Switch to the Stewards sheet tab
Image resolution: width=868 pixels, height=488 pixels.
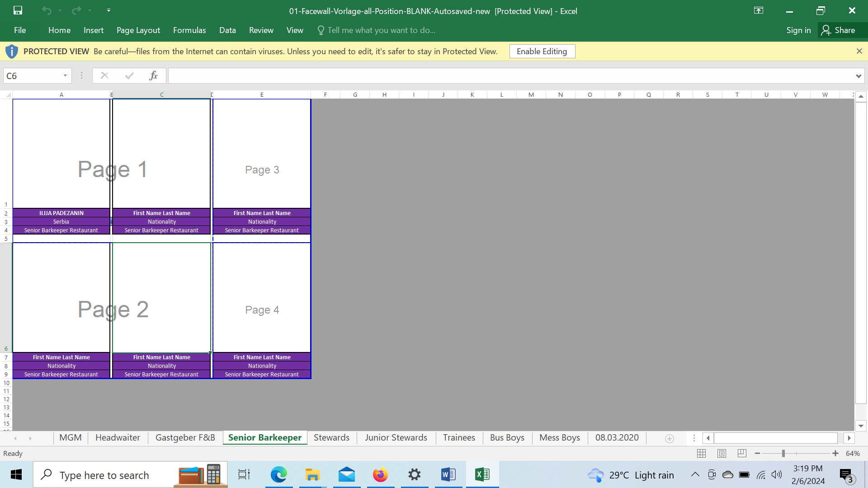click(331, 437)
